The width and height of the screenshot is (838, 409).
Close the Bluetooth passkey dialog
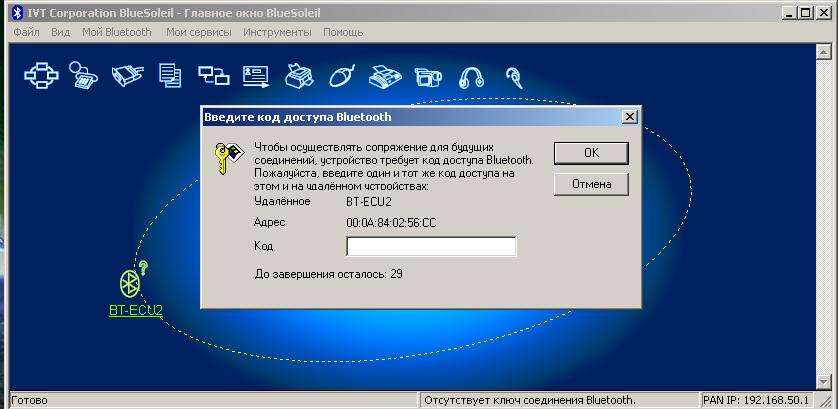point(630,117)
